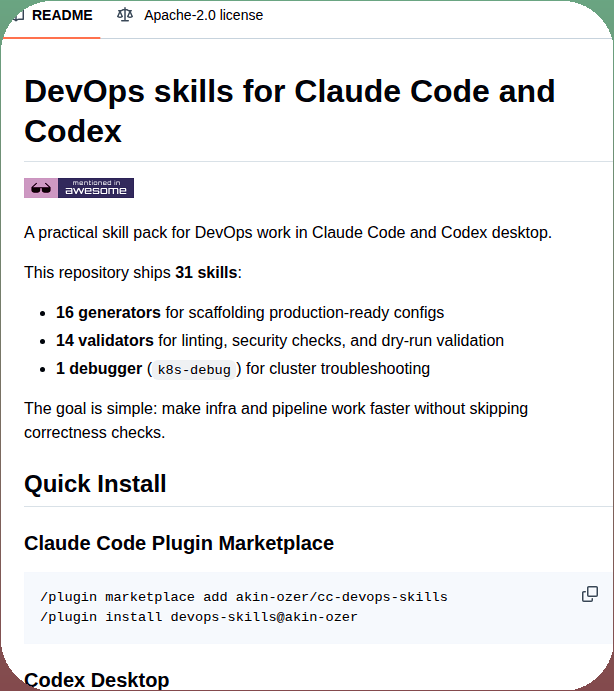Click the practical skill pack description sentence
The image size is (614, 691).
point(288,233)
